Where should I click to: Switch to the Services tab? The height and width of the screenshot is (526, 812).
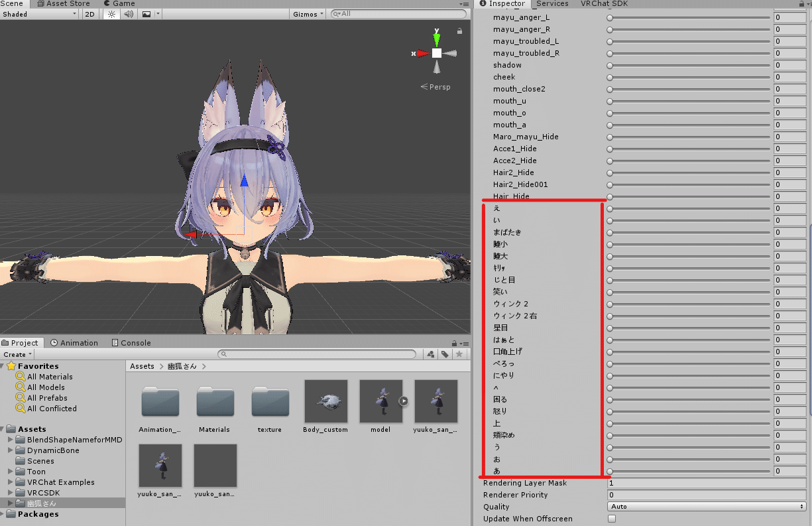552,3
